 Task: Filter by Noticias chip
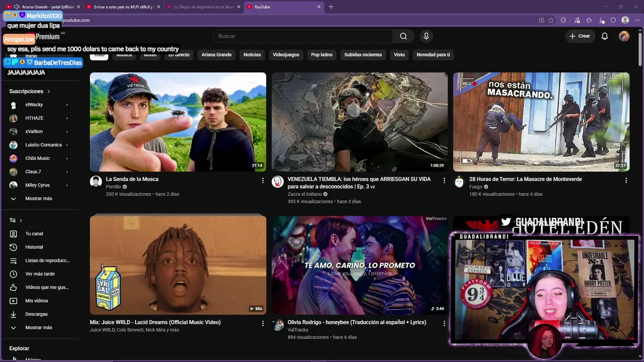(x=252, y=55)
